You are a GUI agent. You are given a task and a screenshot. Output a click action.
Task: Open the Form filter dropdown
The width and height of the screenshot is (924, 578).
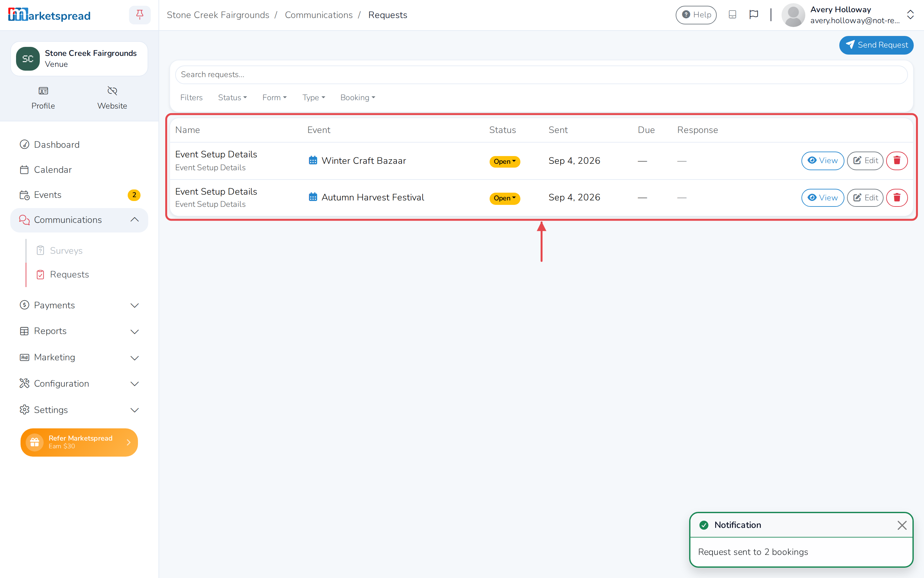coord(274,98)
